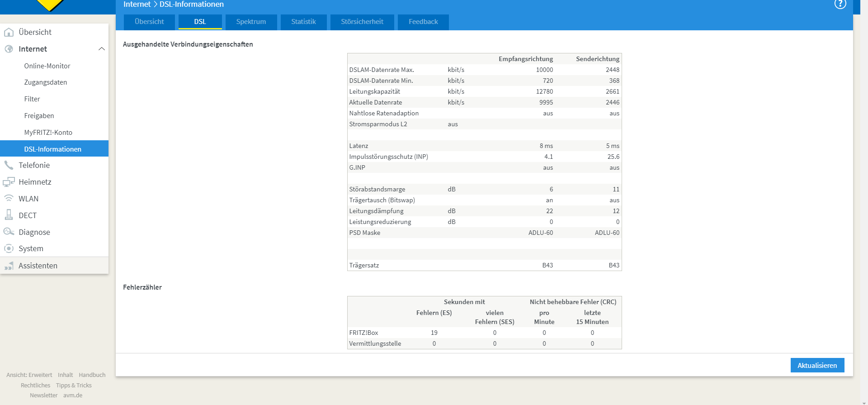868x405 pixels.
Task: Open the Spektrum tab
Action: [x=251, y=22]
